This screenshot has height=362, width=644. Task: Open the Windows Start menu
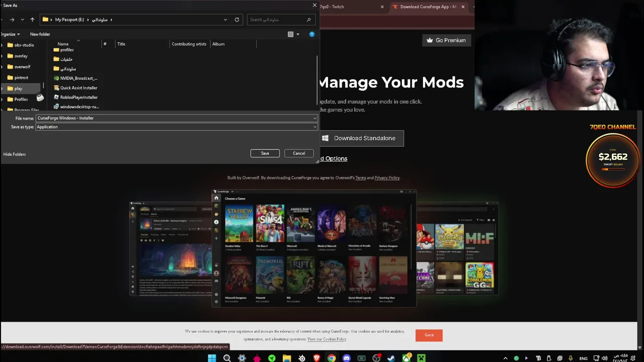coord(212,358)
